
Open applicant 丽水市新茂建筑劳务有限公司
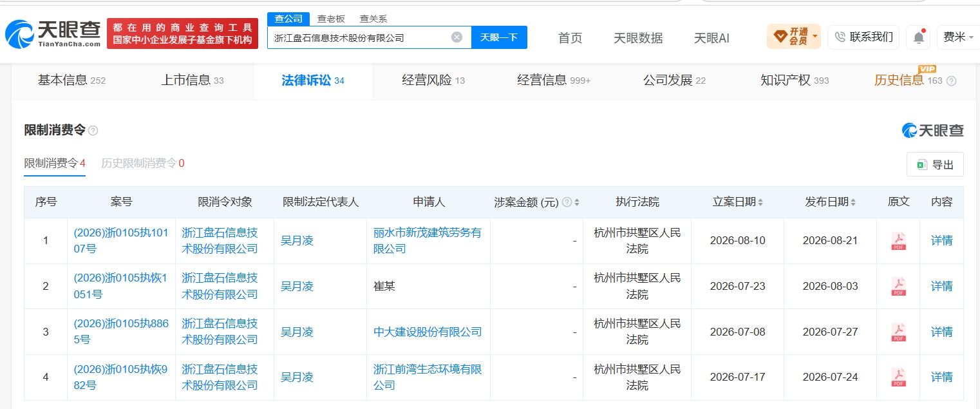pyautogui.click(x=428, y=241)
